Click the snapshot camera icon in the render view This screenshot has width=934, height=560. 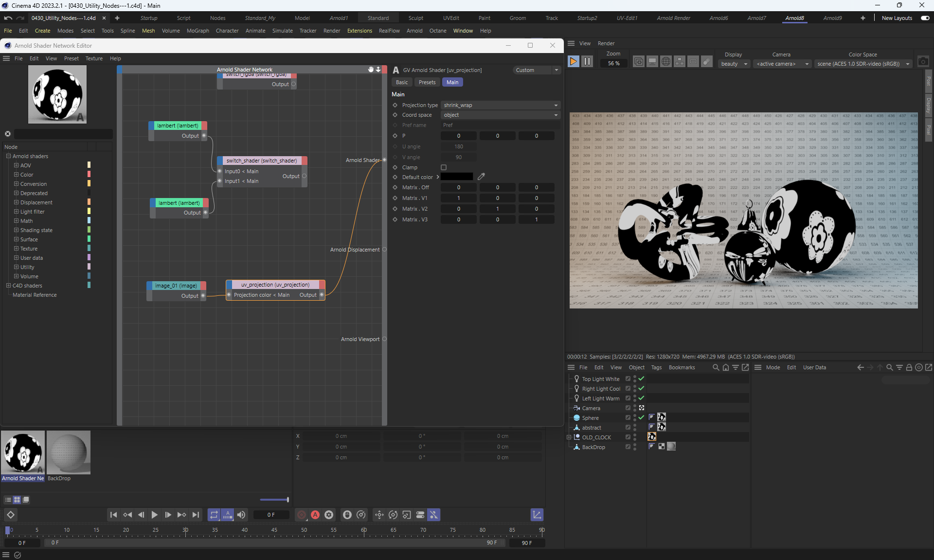[923, 62]
